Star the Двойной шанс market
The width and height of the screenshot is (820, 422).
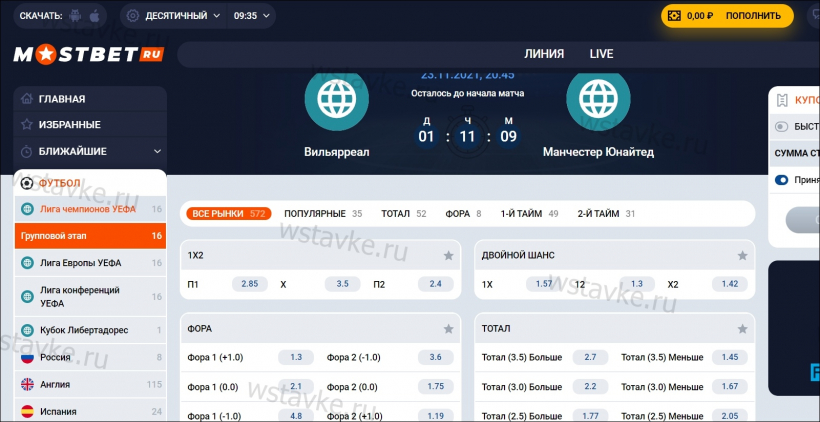click(742, 255)
